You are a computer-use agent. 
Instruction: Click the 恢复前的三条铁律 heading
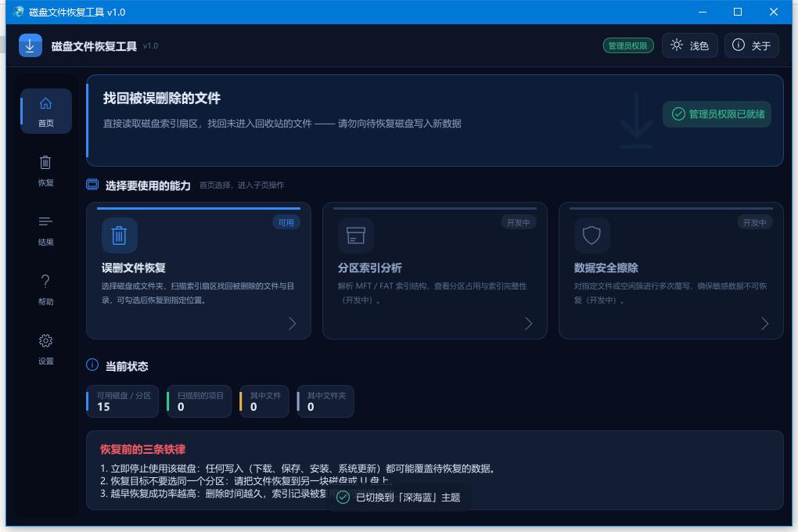tap(142, 449)
